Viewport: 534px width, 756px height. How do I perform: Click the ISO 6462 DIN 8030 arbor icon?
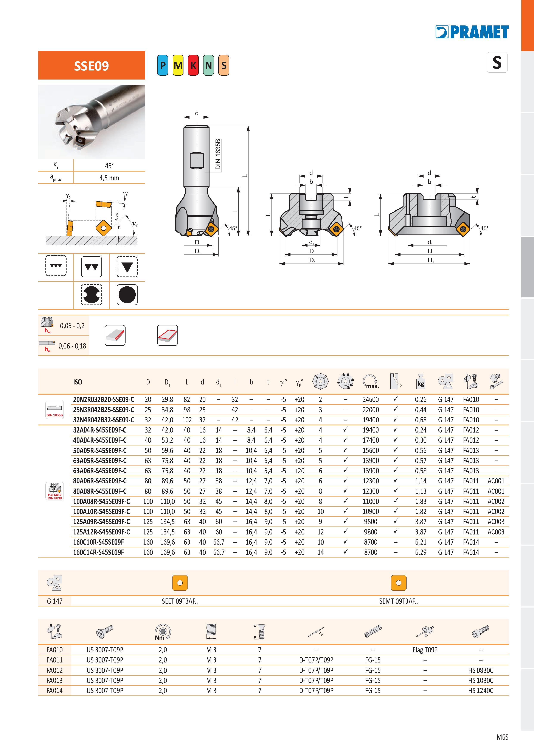coord(55,491)
